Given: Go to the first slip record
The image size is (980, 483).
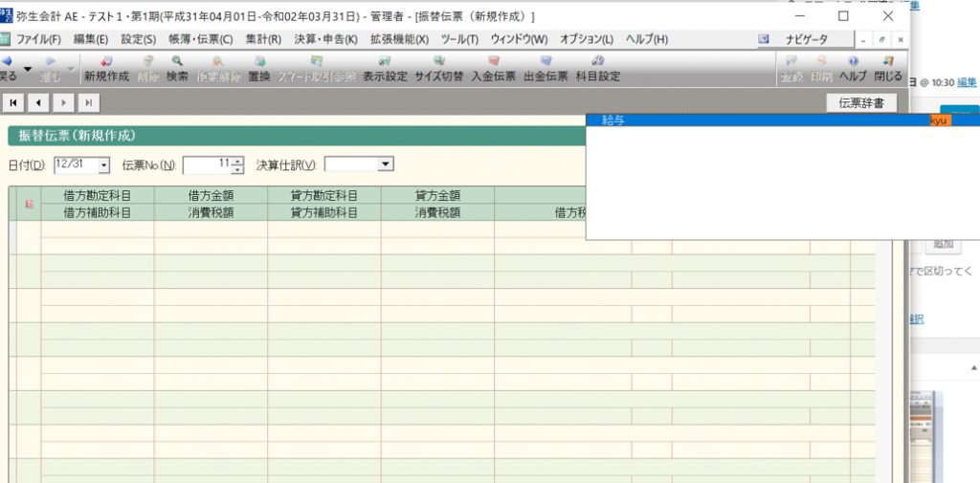Looking at the screenshot, I should (x=15, y=102).
